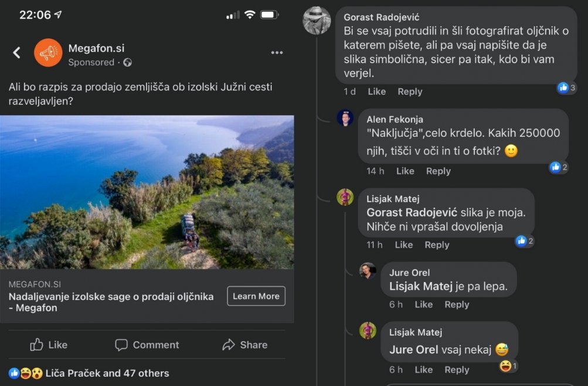Open Lisjak Matej's avatar on the 11 h comment
588x386 pixels.
345,197
